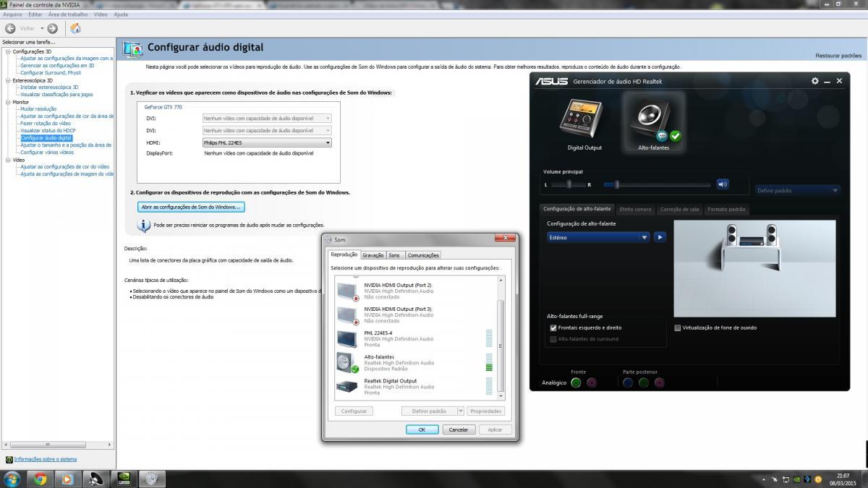Switch to the Formato padrão tab

(x=727, y=209)
